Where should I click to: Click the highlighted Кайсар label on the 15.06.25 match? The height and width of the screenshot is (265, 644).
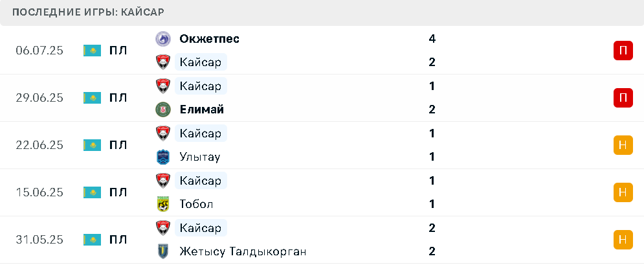201,180
